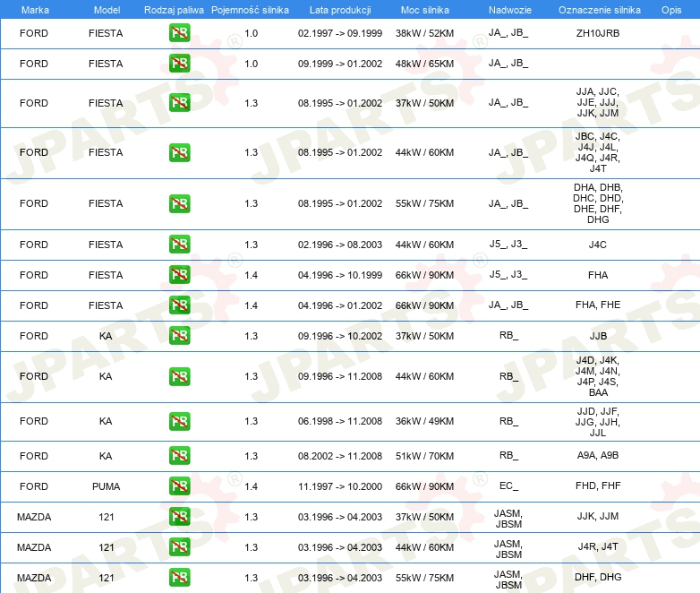Select the JBC, J4C, J4J engine codes cell

598,152
